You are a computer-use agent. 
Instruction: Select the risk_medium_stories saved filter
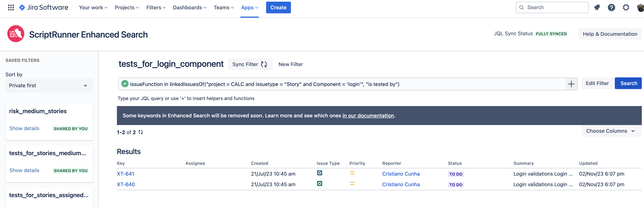38,111
